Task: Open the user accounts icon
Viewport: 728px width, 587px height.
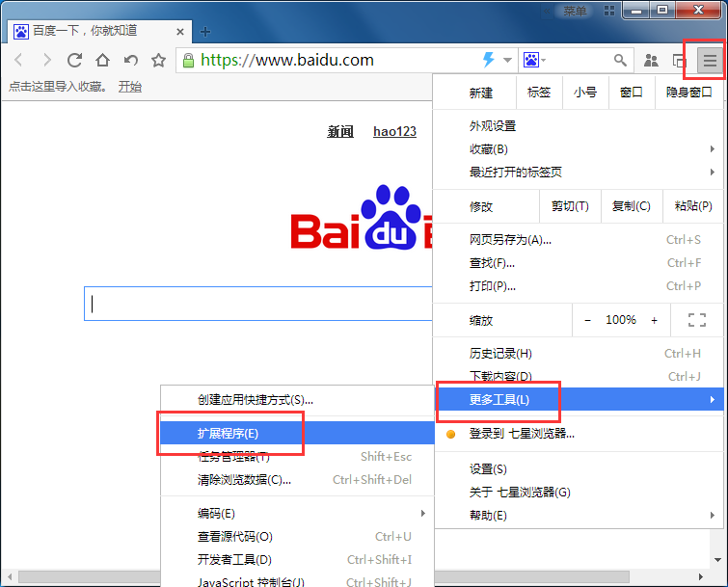Action: 651,60
